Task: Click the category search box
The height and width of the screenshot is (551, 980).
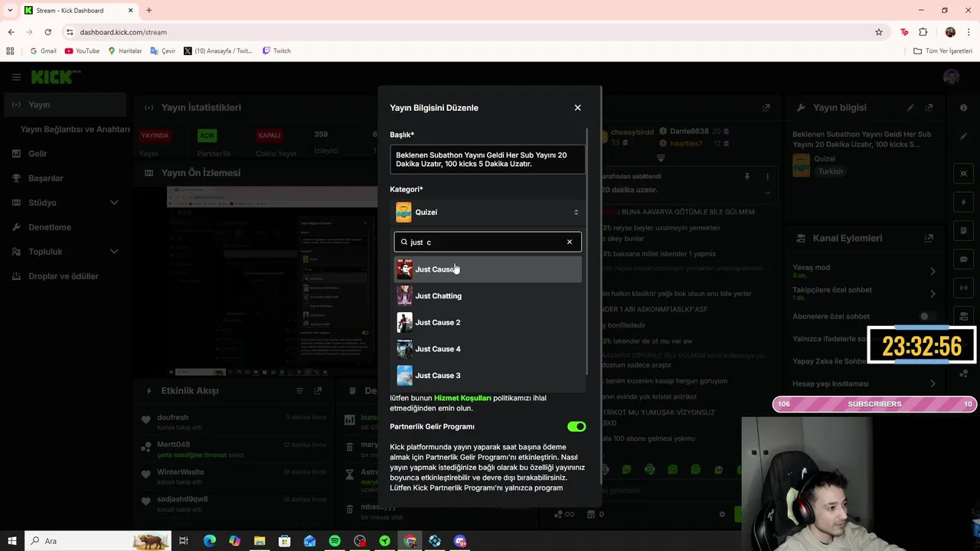Action: (x=488, y=242)
